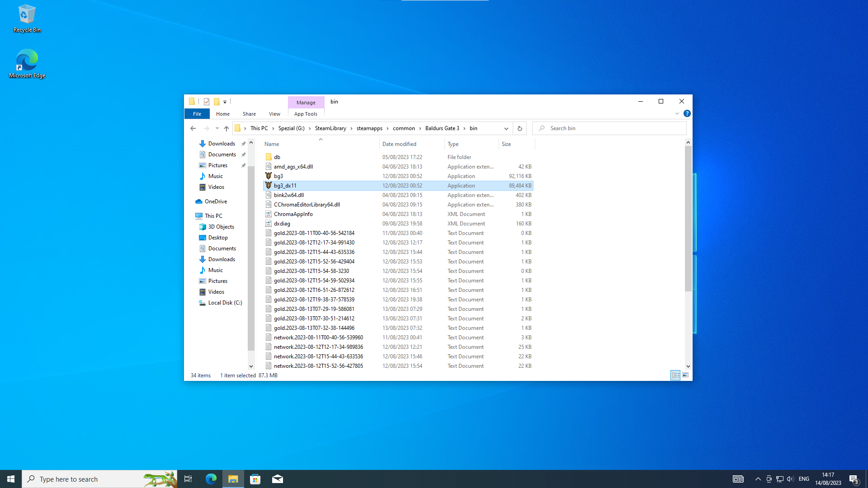The height and width of the screenshot is (488, 868).
Task: Refresh the bin folder view
Action: pyautogui.click(x=519, y=128)
